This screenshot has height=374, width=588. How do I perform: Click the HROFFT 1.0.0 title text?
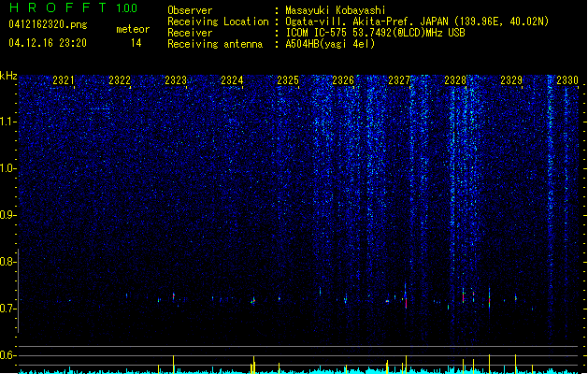tap(74, 7)
